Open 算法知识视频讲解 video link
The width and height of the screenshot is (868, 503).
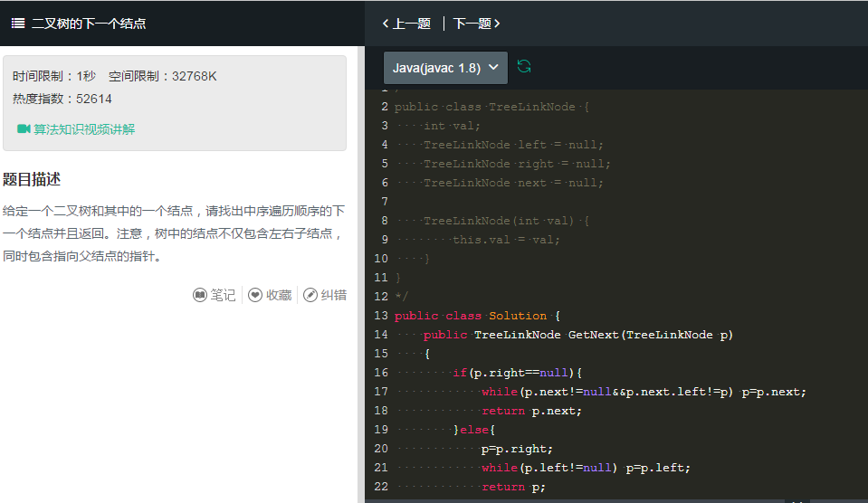[x=84, y=129]
